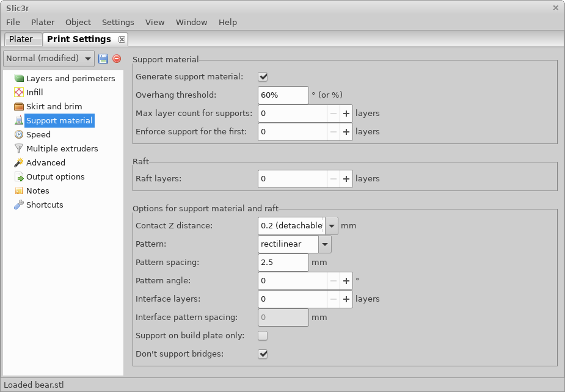Click the Contact Z distance text field

(291, 226)
